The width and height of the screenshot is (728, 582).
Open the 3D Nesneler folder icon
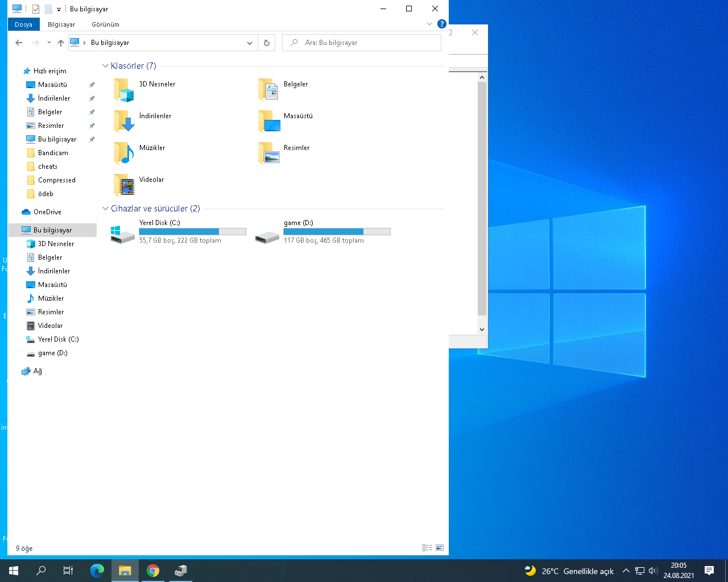[123, 90]
